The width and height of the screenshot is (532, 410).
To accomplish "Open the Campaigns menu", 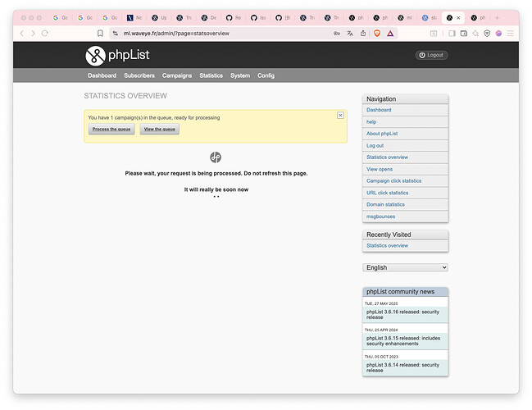I will click(x=177, y=75).
